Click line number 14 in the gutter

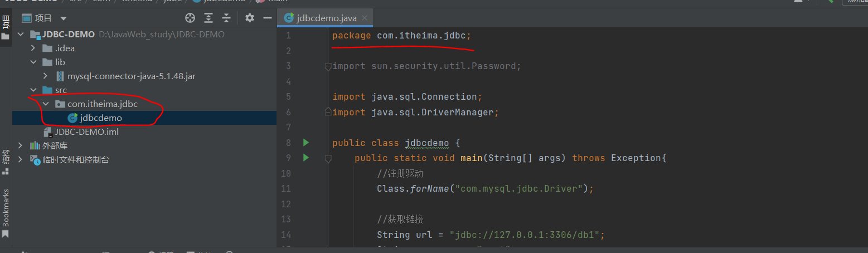pyautogui.click(x=287, y=235)
